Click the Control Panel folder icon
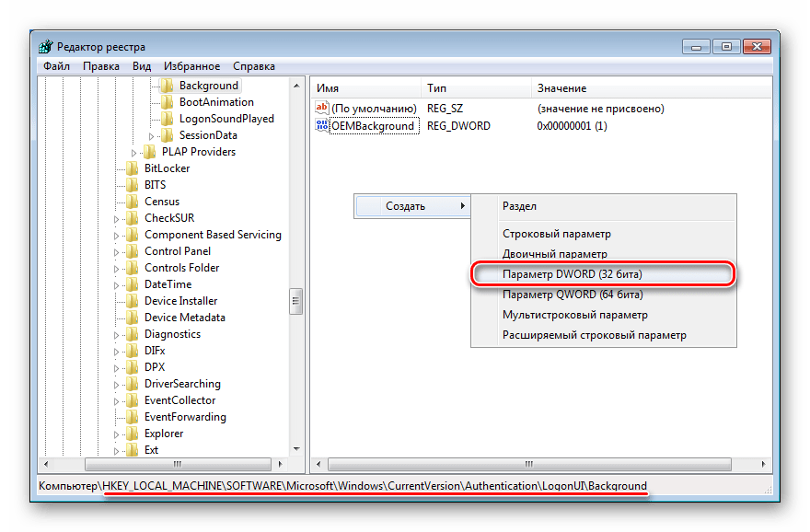This screenshot has width=810, height=532. 133,251
